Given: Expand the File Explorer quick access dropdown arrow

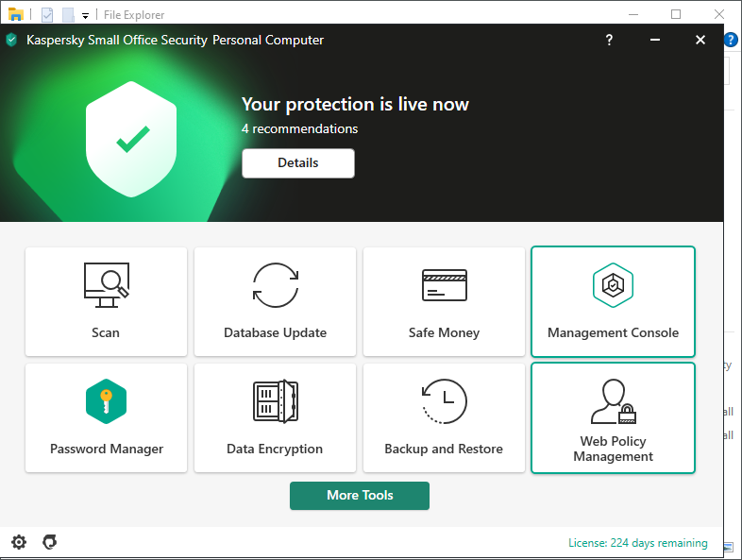Looking at the screenshot, I should point(85,15).
